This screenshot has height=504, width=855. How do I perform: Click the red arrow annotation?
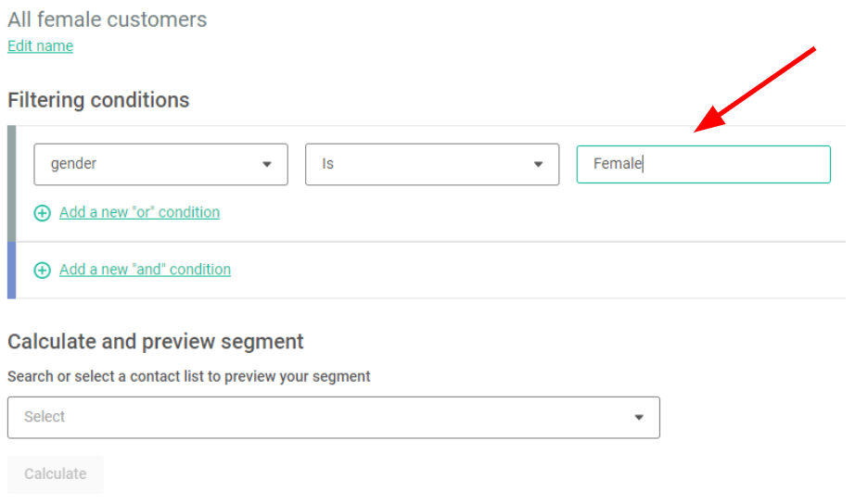(x=756, y=90)
